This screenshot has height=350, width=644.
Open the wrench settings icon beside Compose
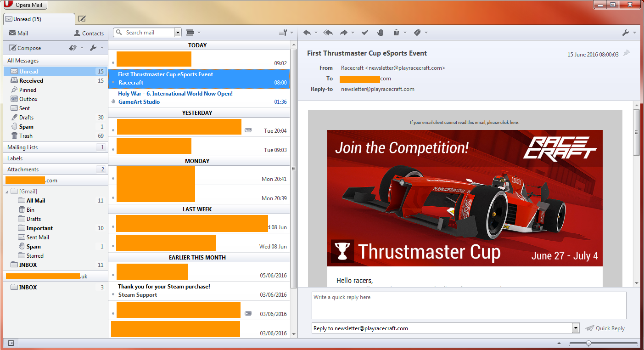pos(93,48)
